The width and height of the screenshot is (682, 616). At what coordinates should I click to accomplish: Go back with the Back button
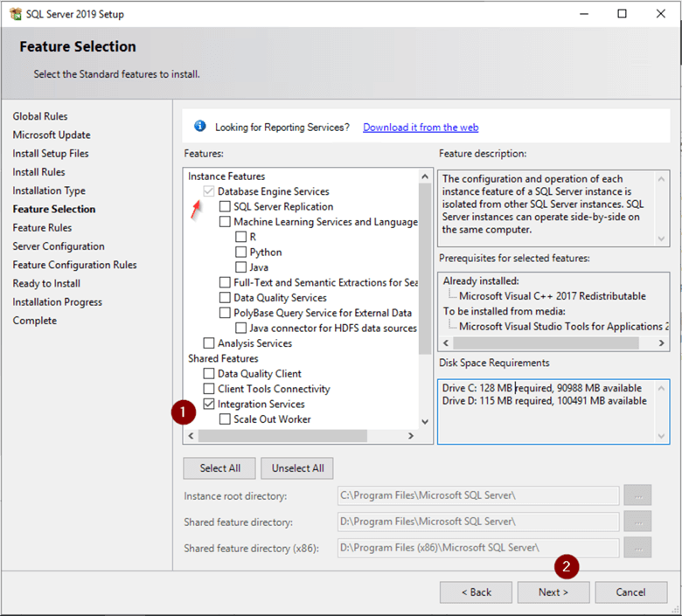coord(476,592)
